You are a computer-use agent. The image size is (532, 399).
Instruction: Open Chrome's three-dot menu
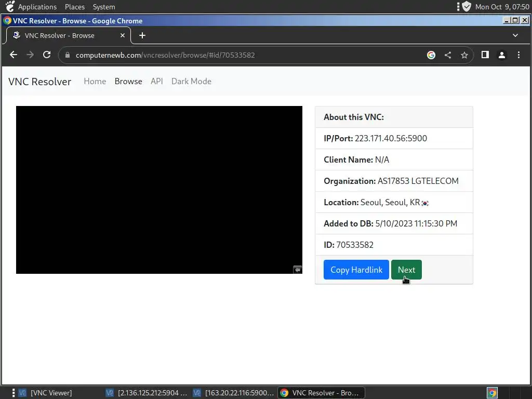click(518, 55)
